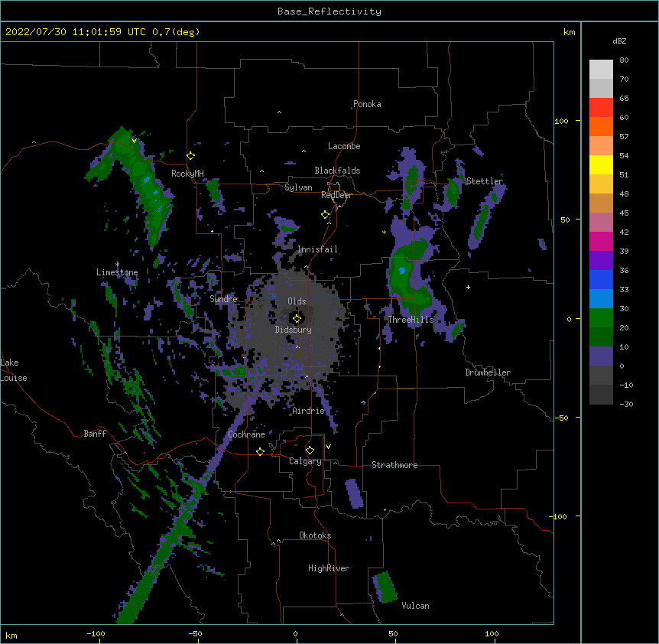Pick the violet 39-36 dBZ legend swatch
The width and height of the screenshot is (659, 644).
[x=601, y=261]
